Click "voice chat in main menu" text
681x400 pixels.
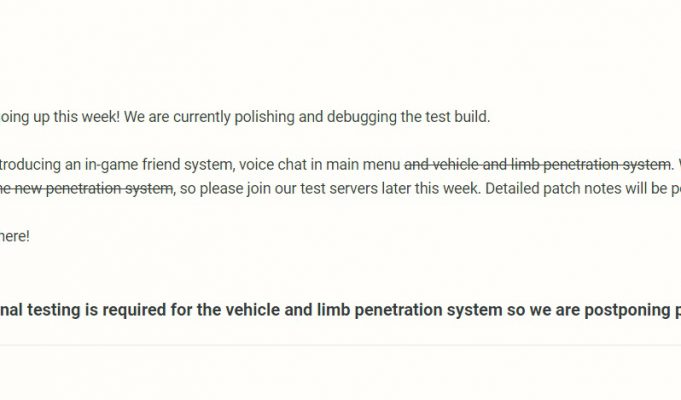[319, 165]
